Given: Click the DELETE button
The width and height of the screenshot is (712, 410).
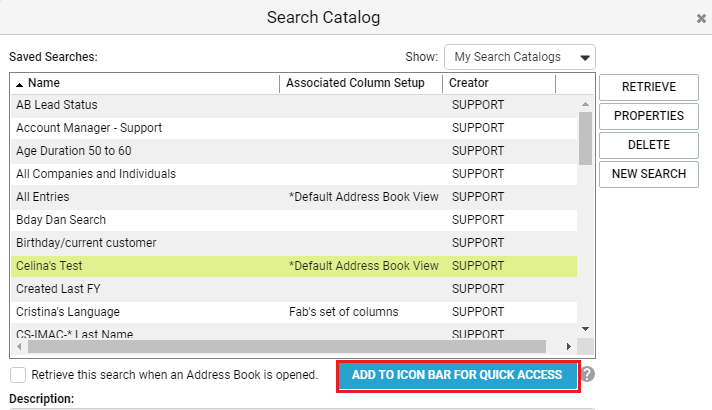Looking at the screenshot, I should (649, 145).
